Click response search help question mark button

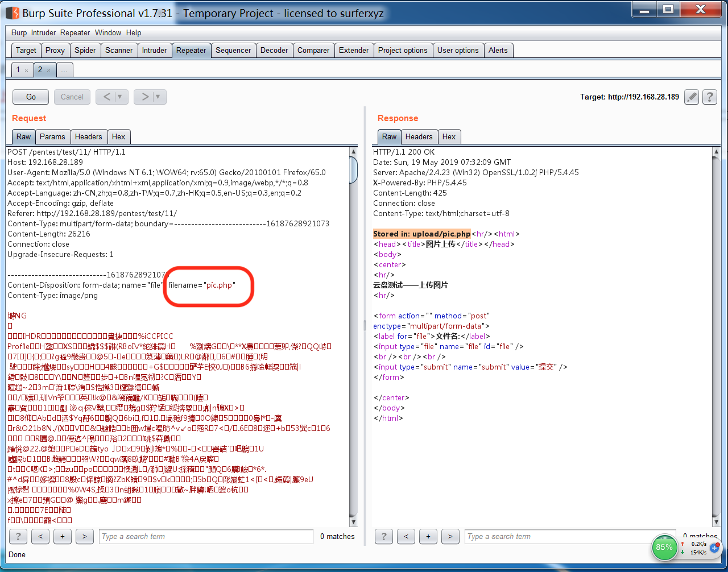pyautogui.click(x=384, y=536)
